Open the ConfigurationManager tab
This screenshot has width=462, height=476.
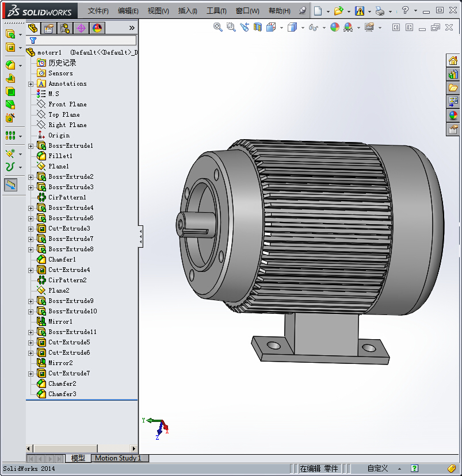(x=65, y=28)
